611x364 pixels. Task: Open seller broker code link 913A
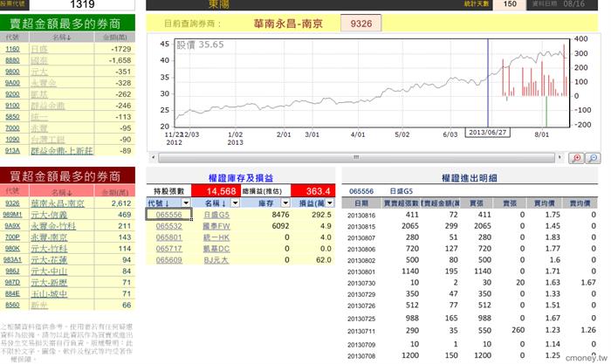[12, 151]
